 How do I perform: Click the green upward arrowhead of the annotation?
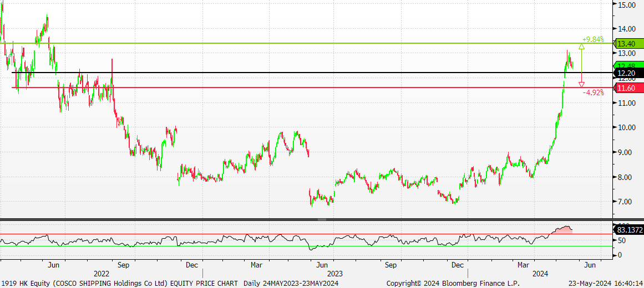[581, 46]
